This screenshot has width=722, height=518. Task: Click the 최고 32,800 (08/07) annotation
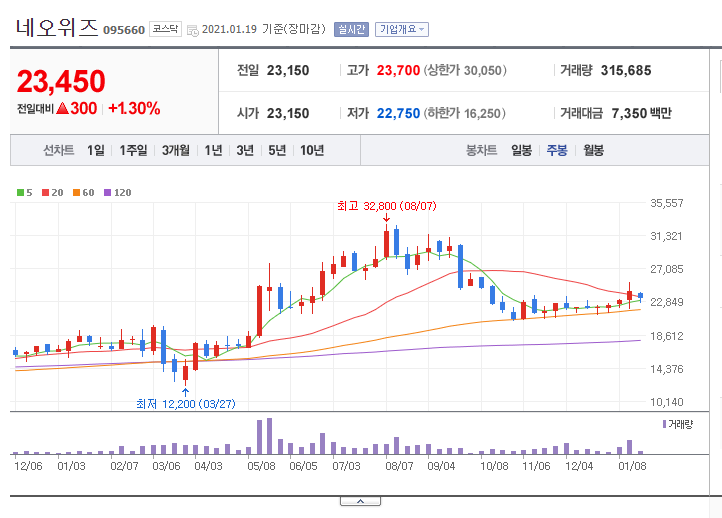coord(386,206)
